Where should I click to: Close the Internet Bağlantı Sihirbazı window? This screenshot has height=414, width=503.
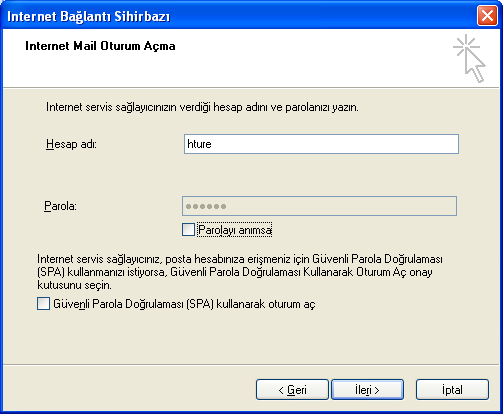487,16
